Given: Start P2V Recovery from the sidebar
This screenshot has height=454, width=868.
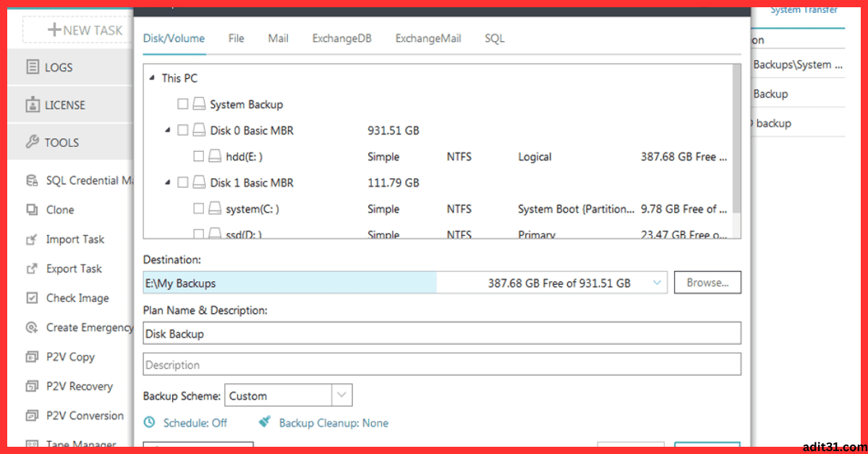Looking at the screenshot, I should click(74, 386).
